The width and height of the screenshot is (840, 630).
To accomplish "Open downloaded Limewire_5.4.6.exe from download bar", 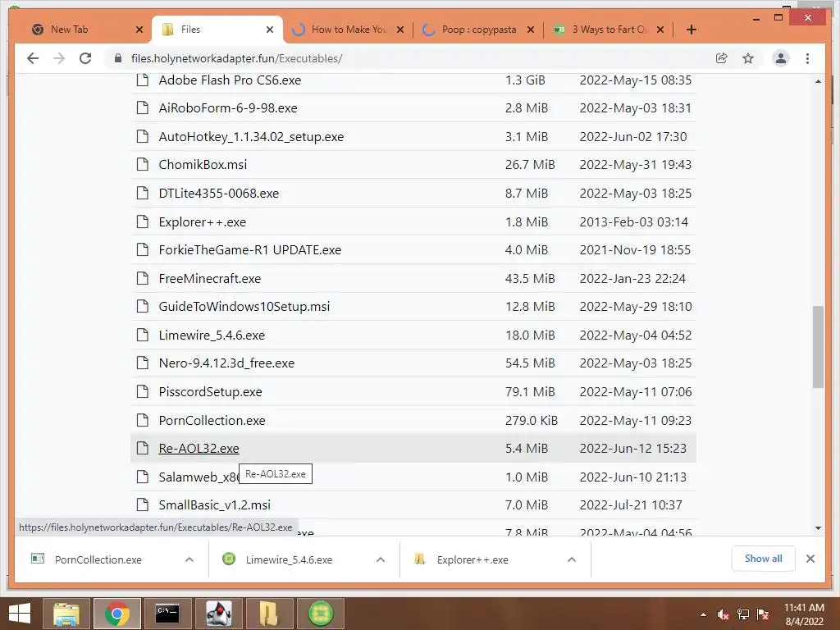I will click(290, 559).
